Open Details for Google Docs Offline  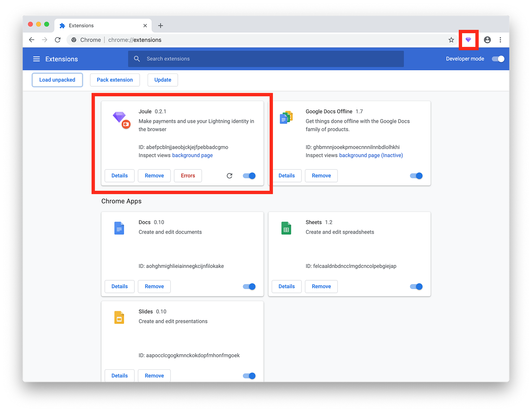(287, 176)
